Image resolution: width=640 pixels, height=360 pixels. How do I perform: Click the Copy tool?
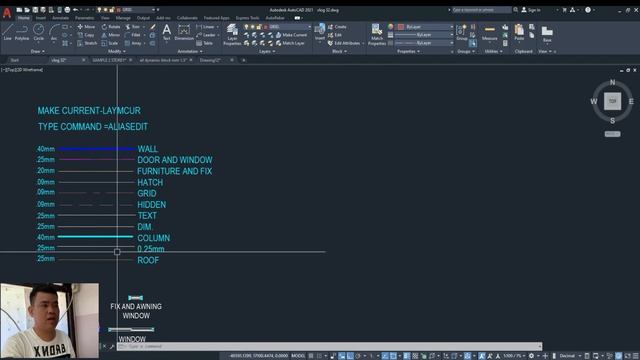[x=86, y=35]
